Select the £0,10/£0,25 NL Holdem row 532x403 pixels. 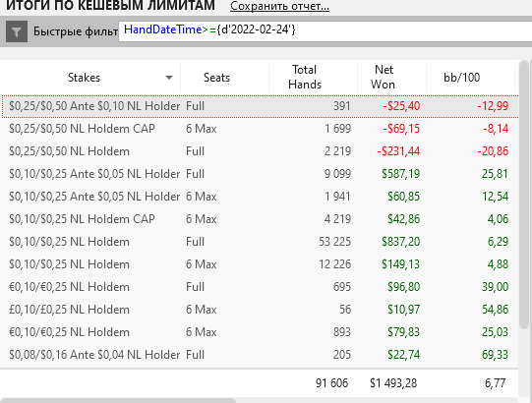coord(261,310)
